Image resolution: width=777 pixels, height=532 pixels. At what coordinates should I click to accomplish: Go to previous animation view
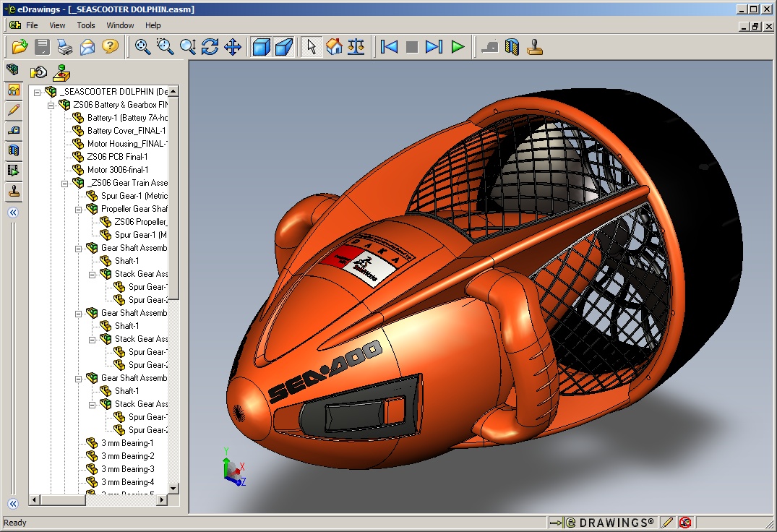coord(389,47)
